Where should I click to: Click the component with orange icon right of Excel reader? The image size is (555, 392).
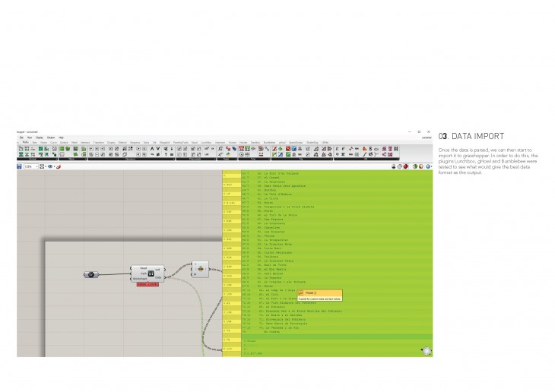(201, 268)
